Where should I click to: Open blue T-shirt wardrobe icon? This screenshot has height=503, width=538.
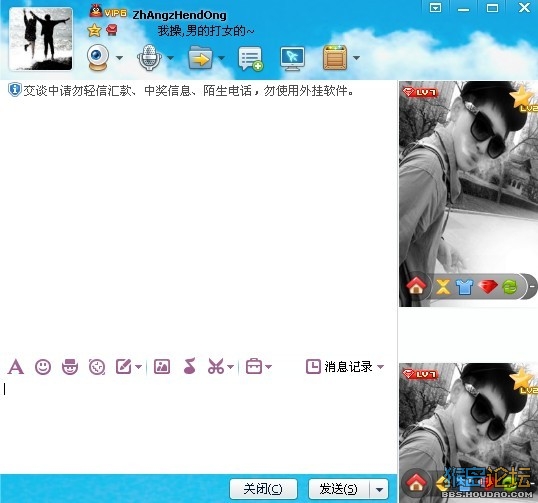[x=464, y=287]
